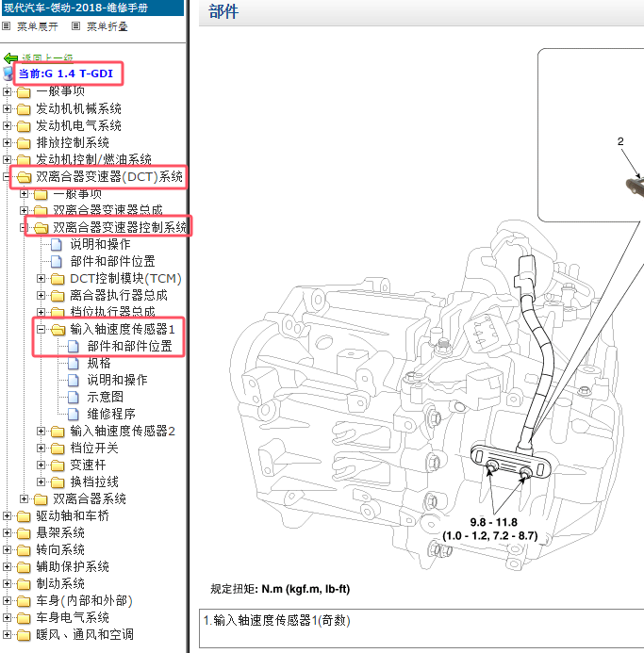
Task: Select the 辅助保护系统 tree item
Action: tap(73, 567)
